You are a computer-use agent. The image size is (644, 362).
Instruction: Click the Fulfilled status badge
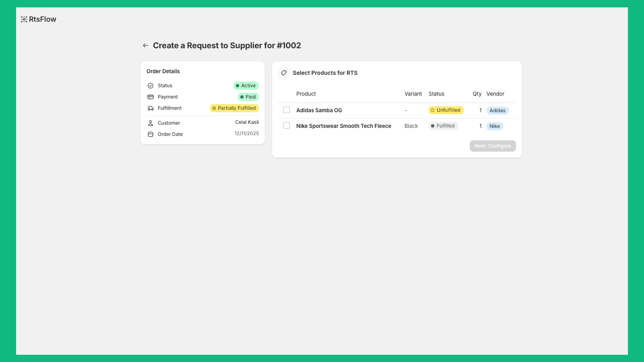[443, 126]
